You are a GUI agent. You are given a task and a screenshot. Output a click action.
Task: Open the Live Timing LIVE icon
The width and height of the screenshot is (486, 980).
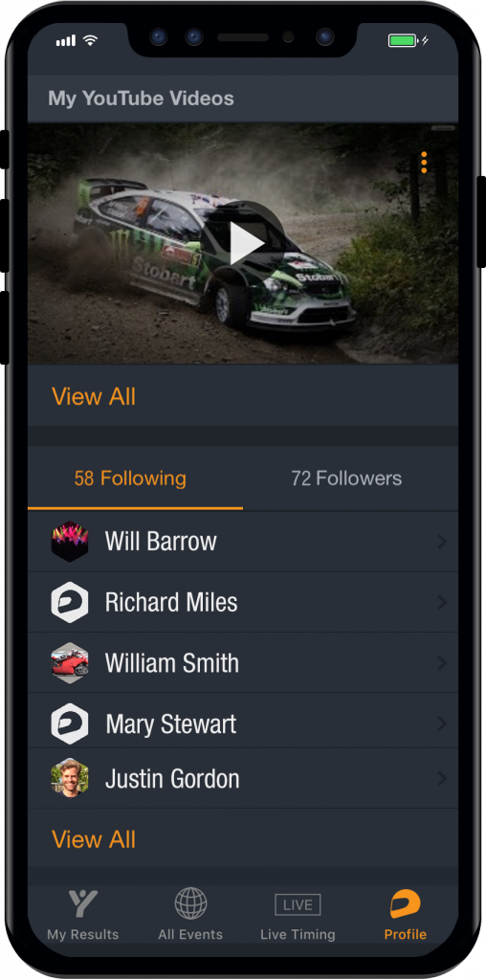tap(298, 904)
